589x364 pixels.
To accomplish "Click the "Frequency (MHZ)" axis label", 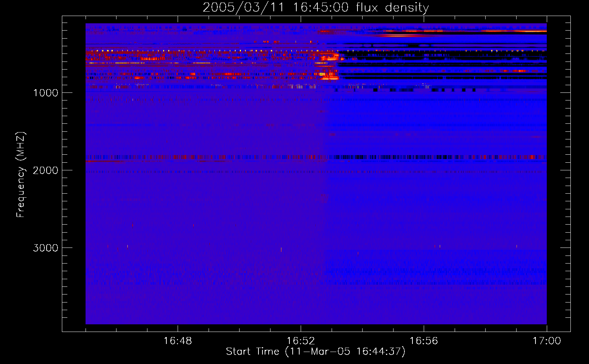I will (21, 175).
